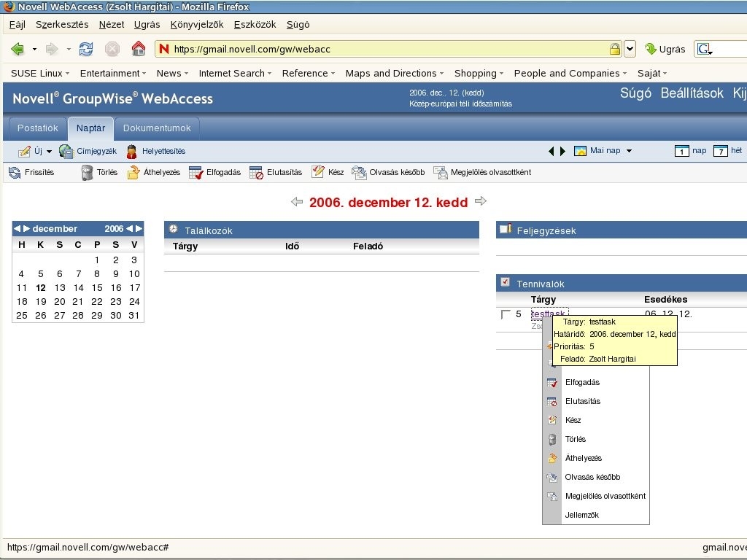
Task: Expand the Reference bookmarks folder
Action: (309, 74)
